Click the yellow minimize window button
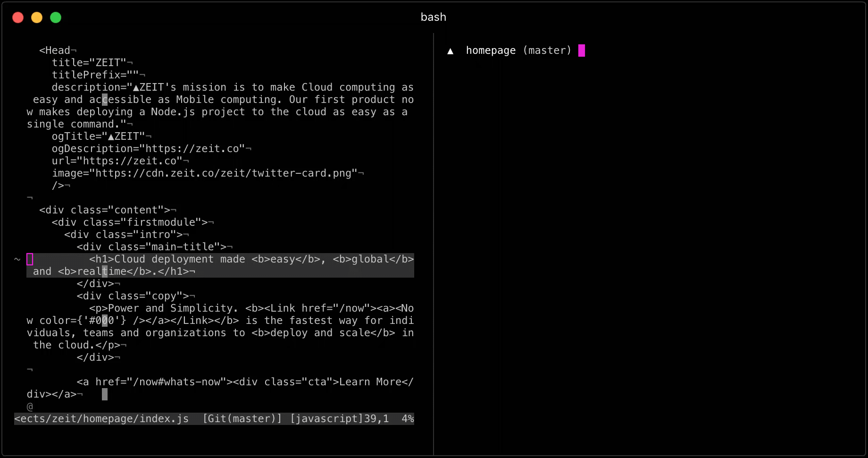This screenshot has width=868, height=458. coord(37,17)
